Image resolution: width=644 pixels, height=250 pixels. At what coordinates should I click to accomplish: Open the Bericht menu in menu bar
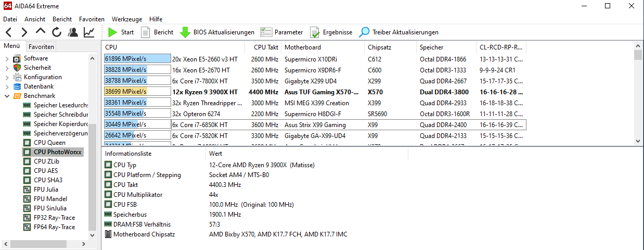point(62,19)
